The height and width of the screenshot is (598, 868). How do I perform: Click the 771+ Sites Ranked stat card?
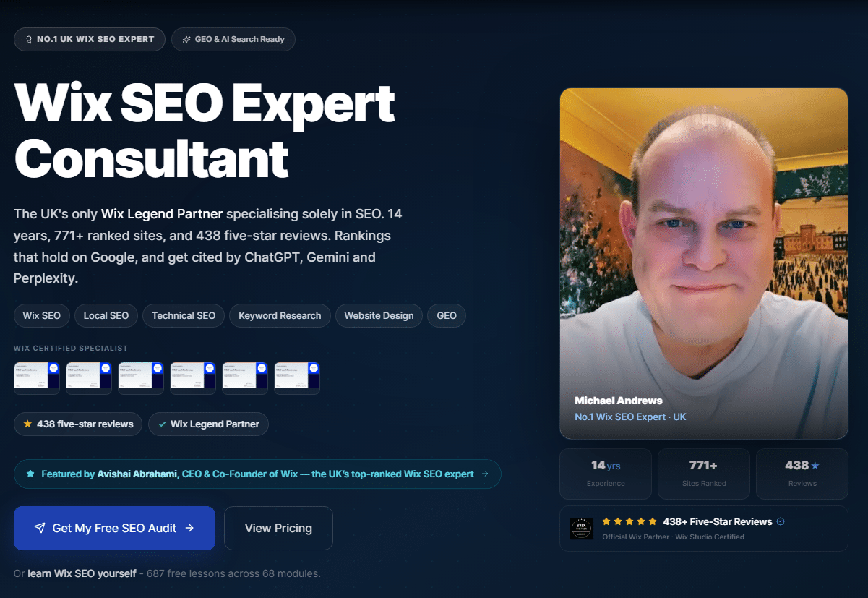(704, 474)
